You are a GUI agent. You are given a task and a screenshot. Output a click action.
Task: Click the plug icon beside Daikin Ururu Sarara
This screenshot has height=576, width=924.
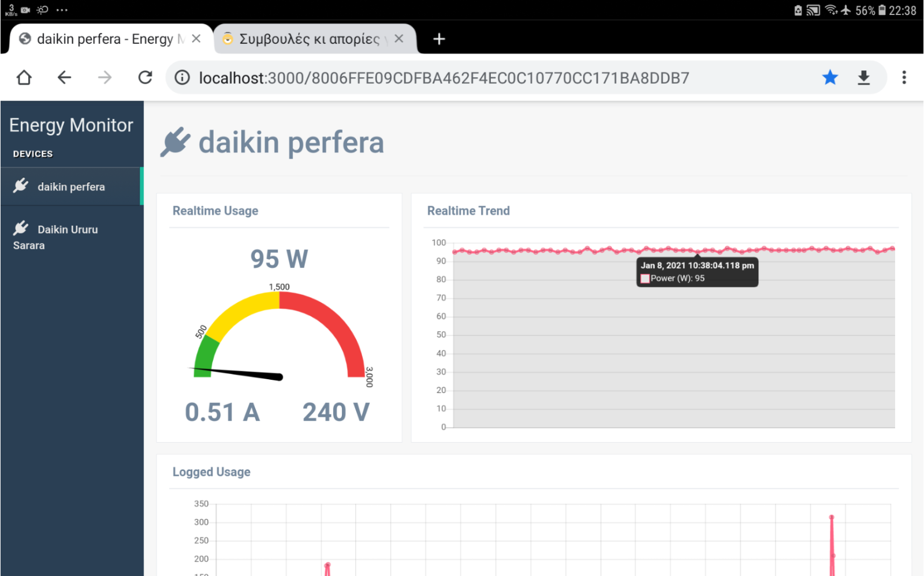click(21, 228)
